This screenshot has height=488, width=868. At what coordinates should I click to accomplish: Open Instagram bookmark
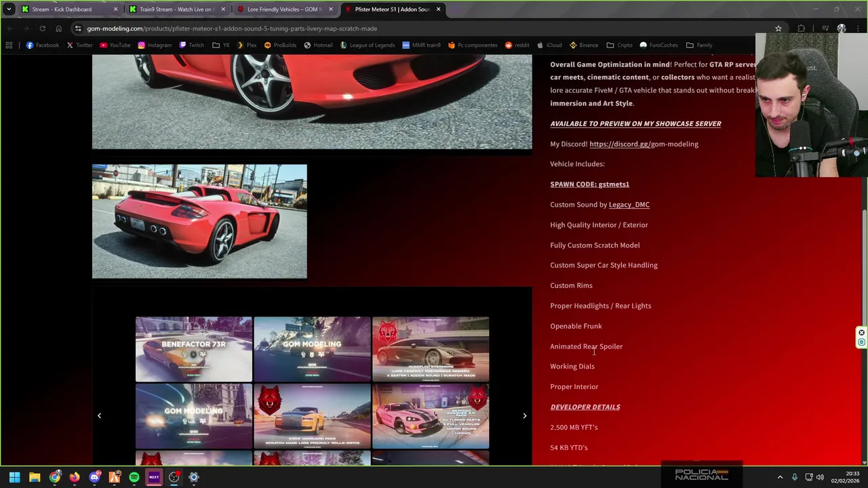[x=155, y=45]
